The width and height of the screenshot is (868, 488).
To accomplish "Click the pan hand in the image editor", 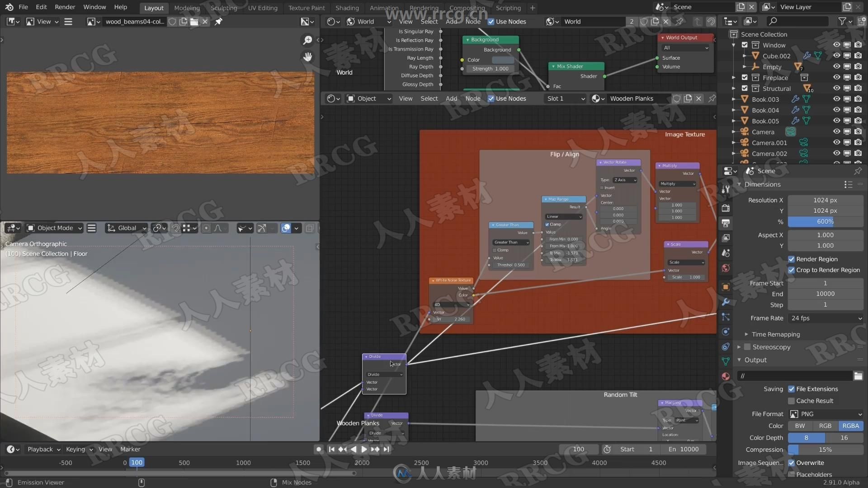I will [307, 57].
